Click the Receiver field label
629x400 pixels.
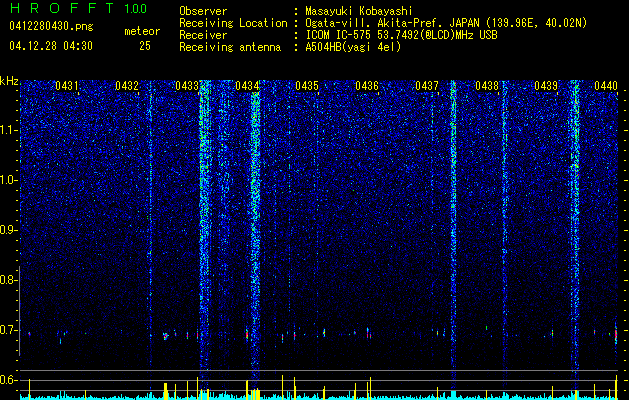203,35
